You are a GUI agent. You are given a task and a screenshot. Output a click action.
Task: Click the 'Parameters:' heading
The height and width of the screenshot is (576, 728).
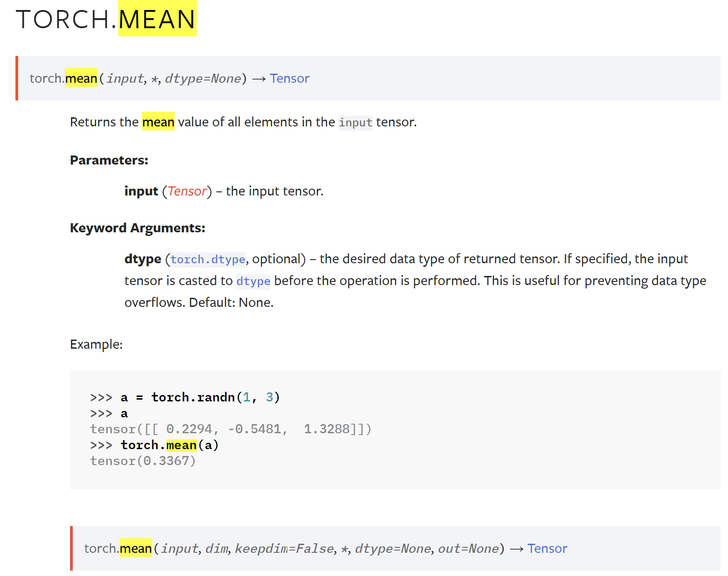click(x=109, y=160)
